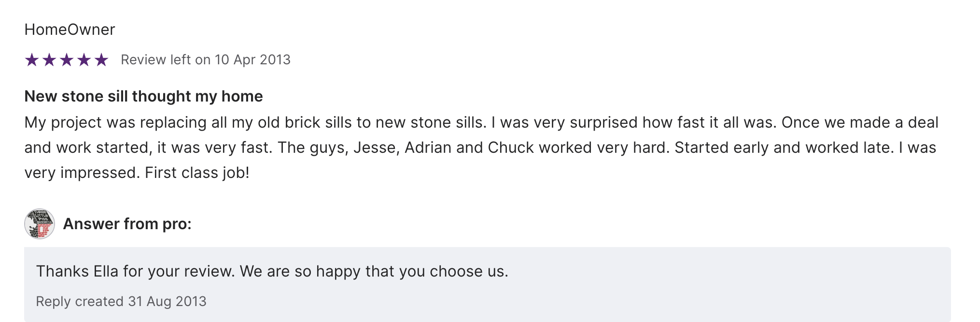The height and width of the screenshot is (322, 980).
Task: Click the HomeOwner reviewer name
Action: (x=70, y=29)
